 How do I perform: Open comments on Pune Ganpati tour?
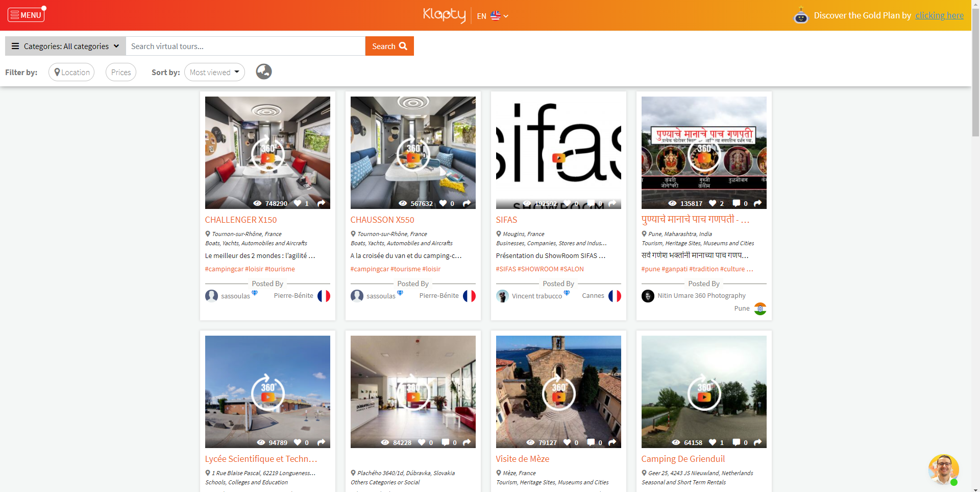coord(737,203)
